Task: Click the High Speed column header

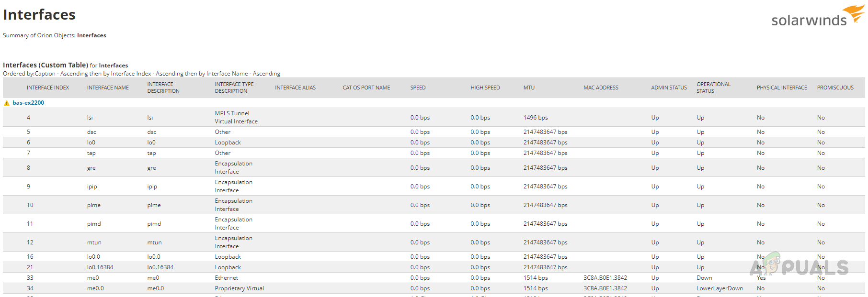Action: (485, 88)
